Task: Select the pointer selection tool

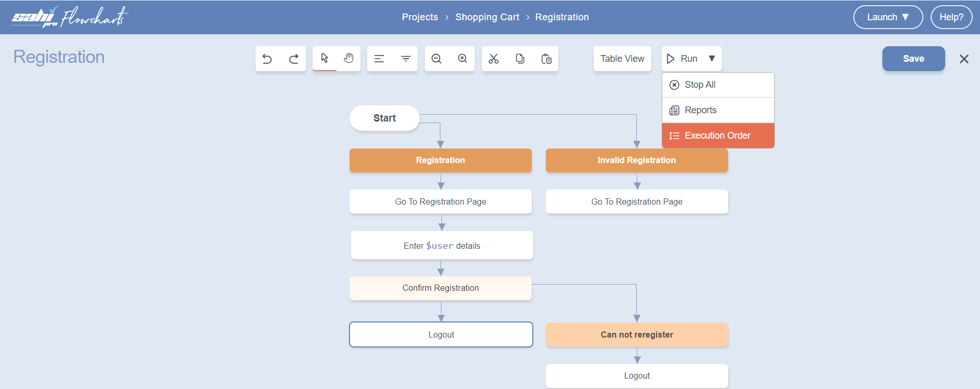Action: tap(325, 58)
